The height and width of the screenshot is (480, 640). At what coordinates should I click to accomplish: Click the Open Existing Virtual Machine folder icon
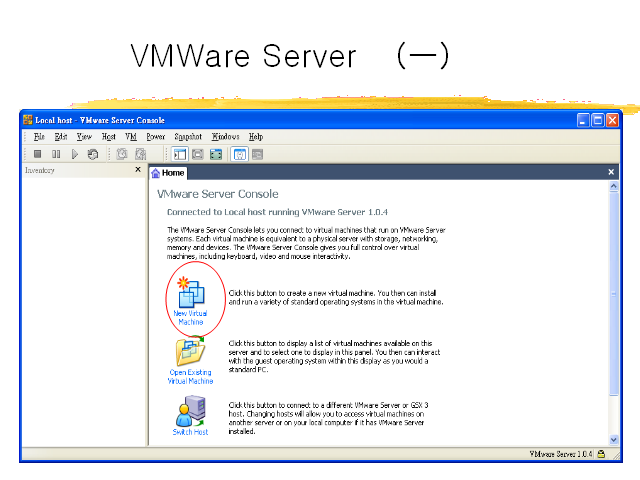click(x=191, y=352)
